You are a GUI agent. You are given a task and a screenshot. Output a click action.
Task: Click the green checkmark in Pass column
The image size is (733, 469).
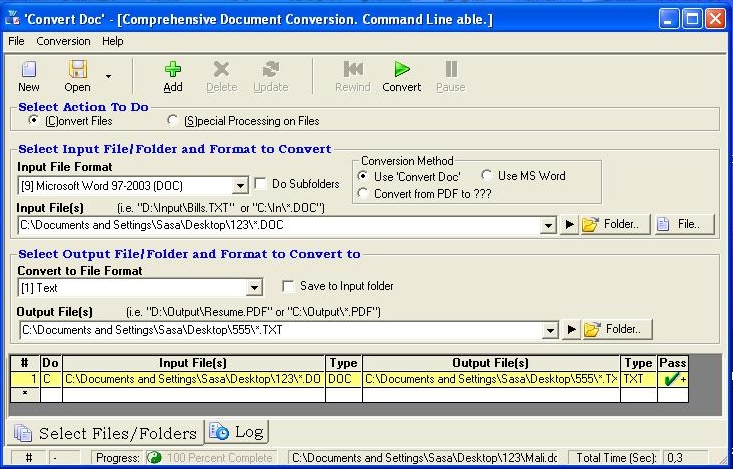coord(671,379)
